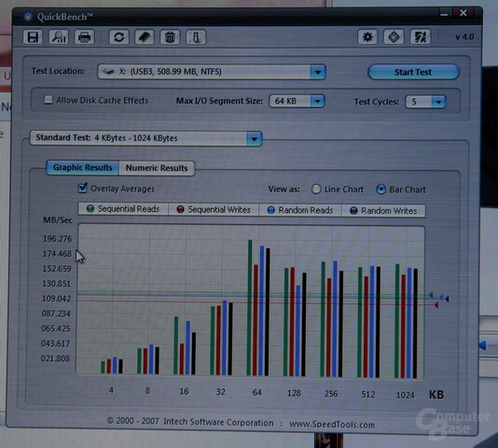Select the Graphic Results tab
Screen dimensions: 498x448
point(83,168)
